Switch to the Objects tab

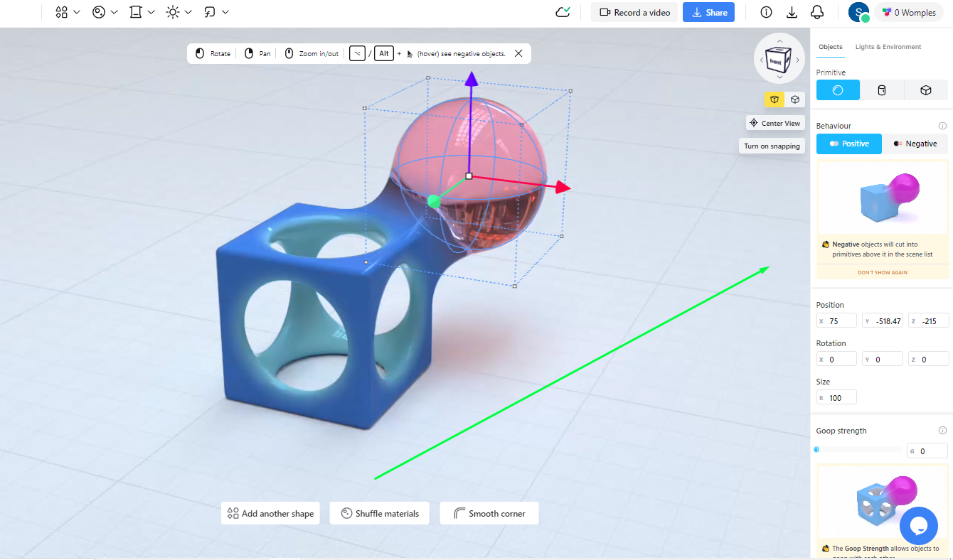tap(831, 47)
